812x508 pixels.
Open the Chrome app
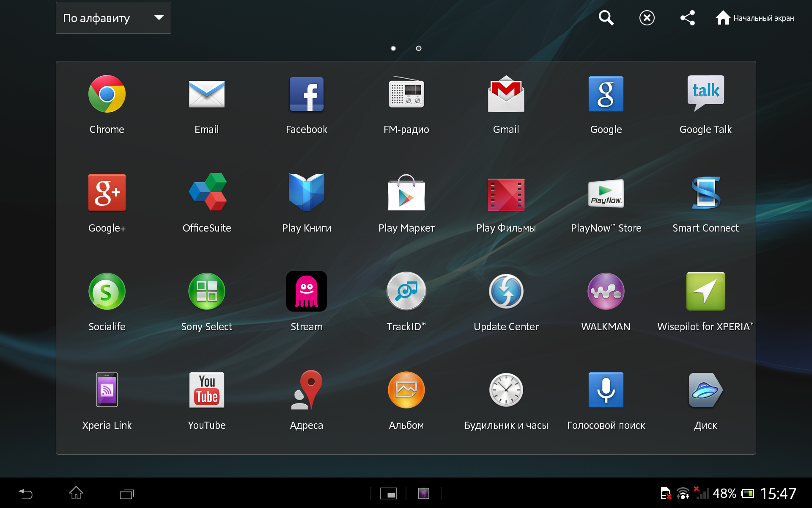[x=107, y=94]
